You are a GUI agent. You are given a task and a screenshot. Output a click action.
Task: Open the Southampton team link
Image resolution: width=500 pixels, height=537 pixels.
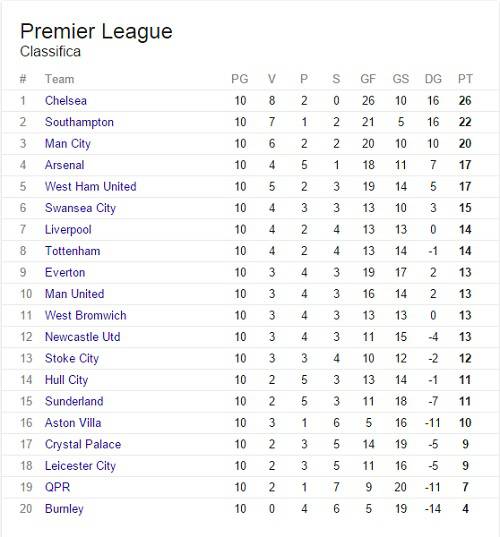click(79, 122)
